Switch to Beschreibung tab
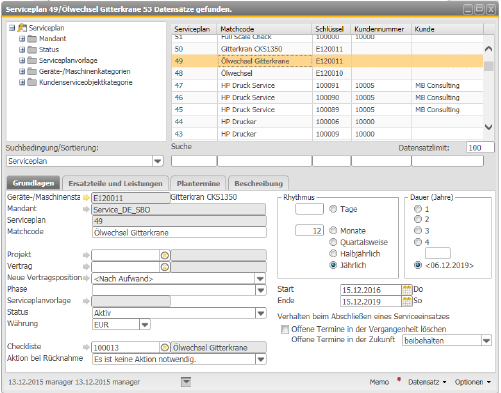The image size is (501, 393). click(258, 184)
